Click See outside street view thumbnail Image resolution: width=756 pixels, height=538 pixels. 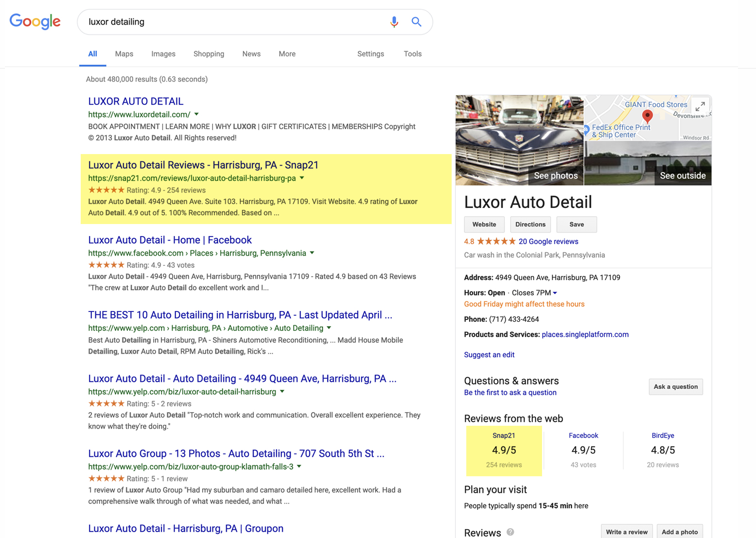(648, 163)
